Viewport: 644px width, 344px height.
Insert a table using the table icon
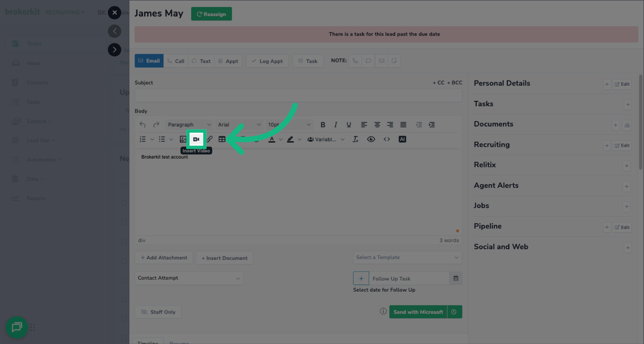point(222,139)
